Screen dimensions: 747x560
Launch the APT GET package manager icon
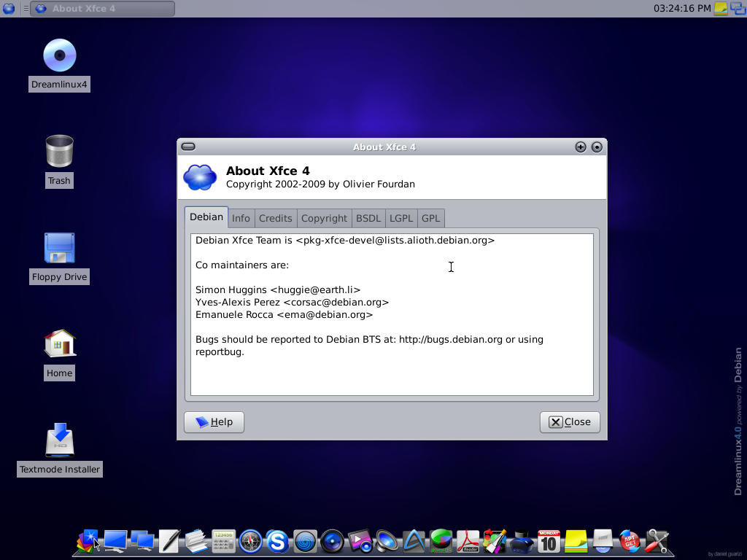pyautogui.click(x=630, y=542)
